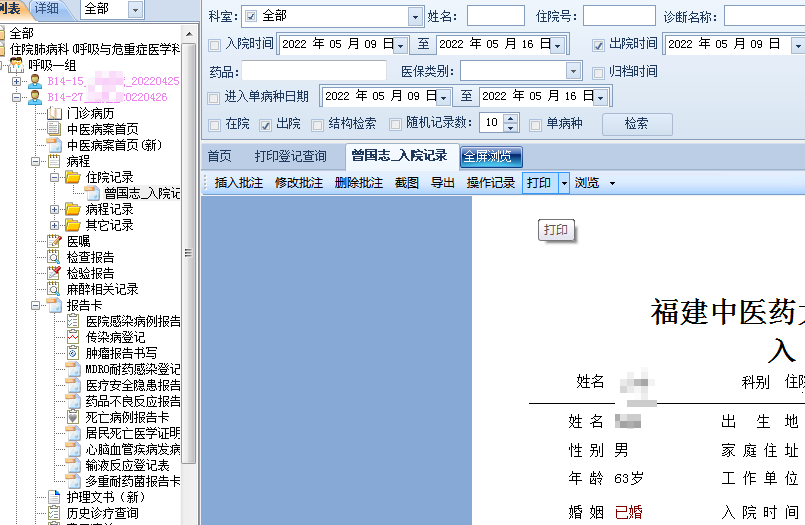The image size is (805, 525).
Task: Open the 科室 dropdown
Action: pyautogui.click(x=415, y=17)
